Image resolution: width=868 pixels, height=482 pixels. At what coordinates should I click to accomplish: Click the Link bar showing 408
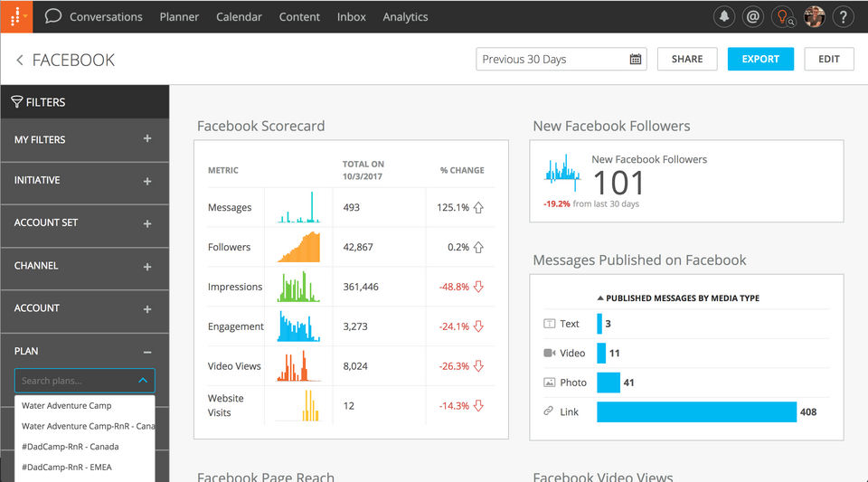[696, 411]
